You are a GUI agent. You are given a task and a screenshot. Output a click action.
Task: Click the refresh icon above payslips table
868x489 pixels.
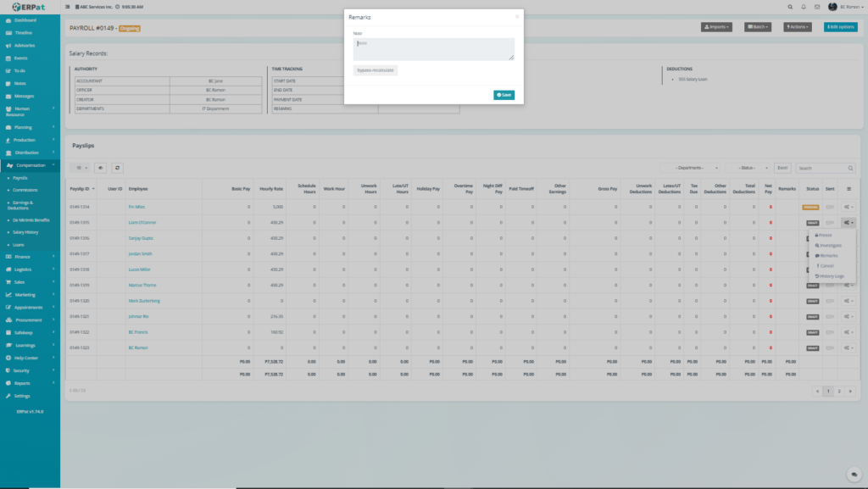(x=117, y=168)
